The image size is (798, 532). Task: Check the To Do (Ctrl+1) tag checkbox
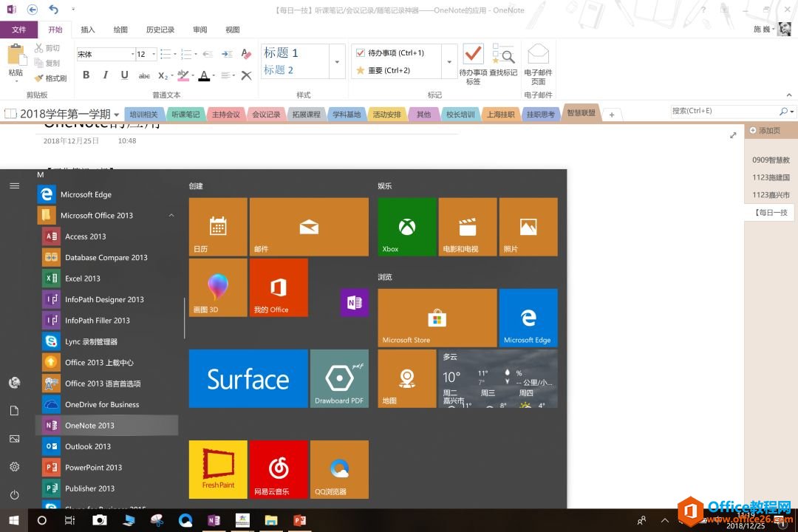point(361,53)
